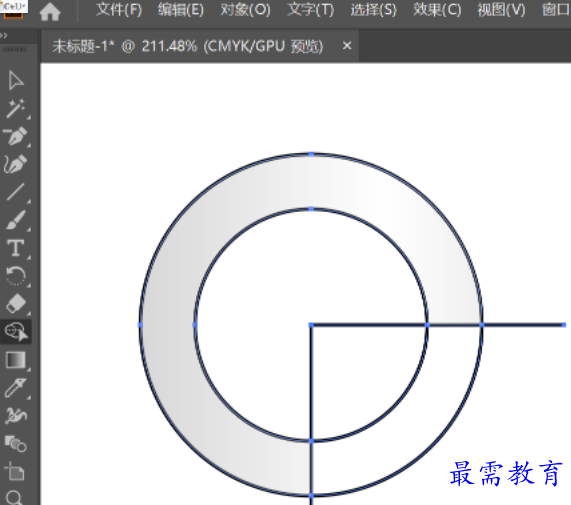Viewport: 571px width, 505px height.
Task: Select the Direct Selection arrow tool
Action: point(16,81)
